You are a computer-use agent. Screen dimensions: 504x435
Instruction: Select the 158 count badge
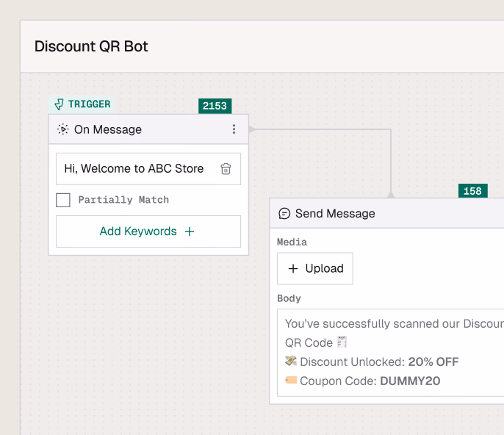(x=472, y=191)
